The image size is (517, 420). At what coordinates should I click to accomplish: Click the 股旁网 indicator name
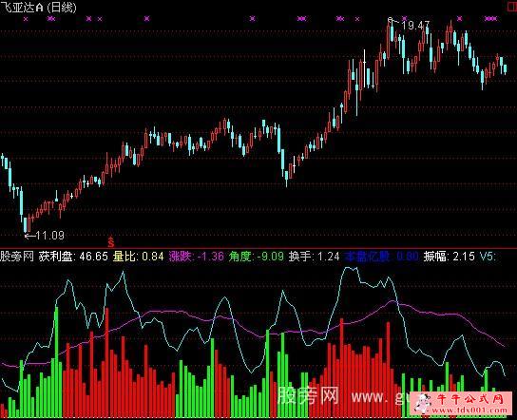[17, 257]
